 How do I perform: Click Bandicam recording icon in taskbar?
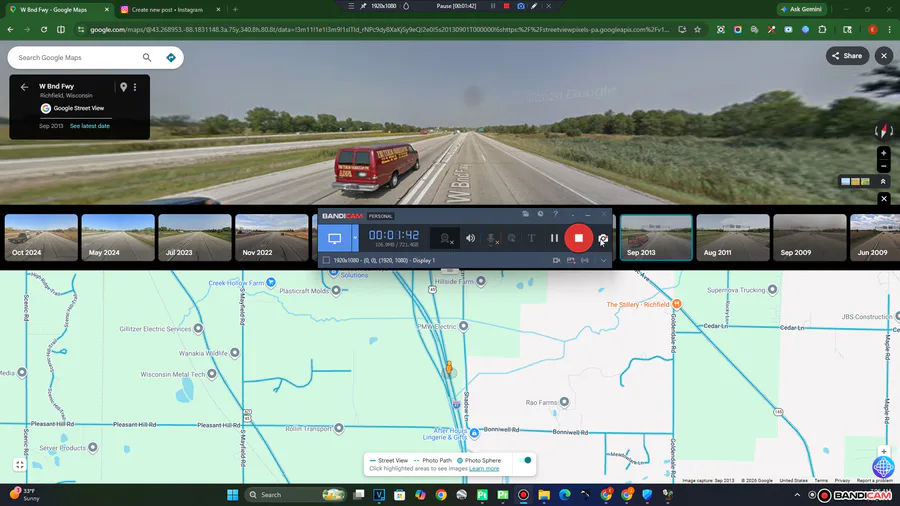tap(523, 495)
